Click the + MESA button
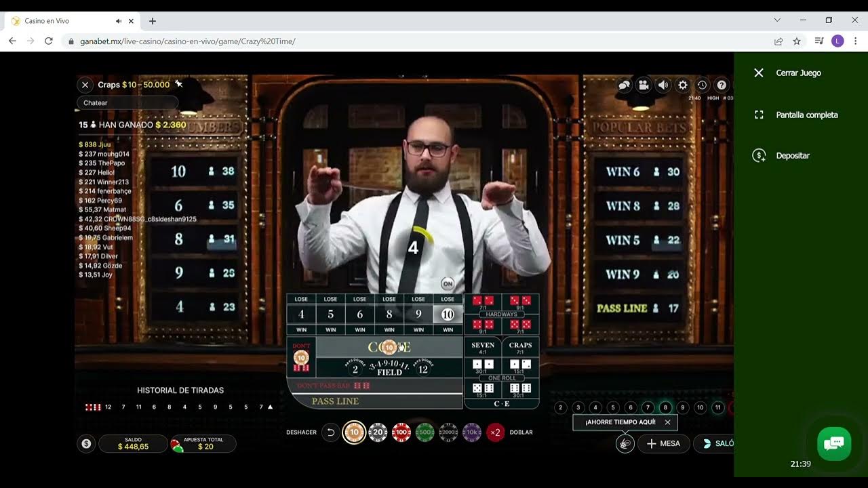Viewport: 868px width, 488px height. (664, 444)
